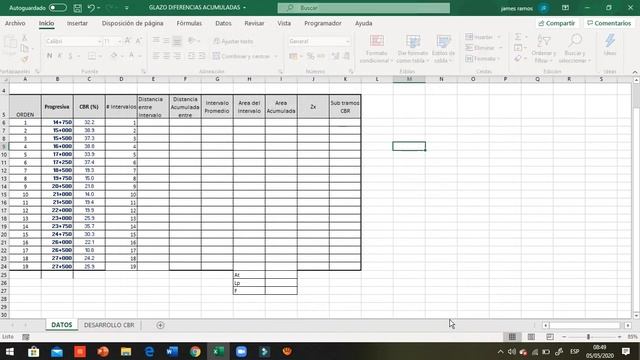The width and height of the screenshot is (640, 360).
Task: Expand Estilos de celda menu
Action: (443, 49)
